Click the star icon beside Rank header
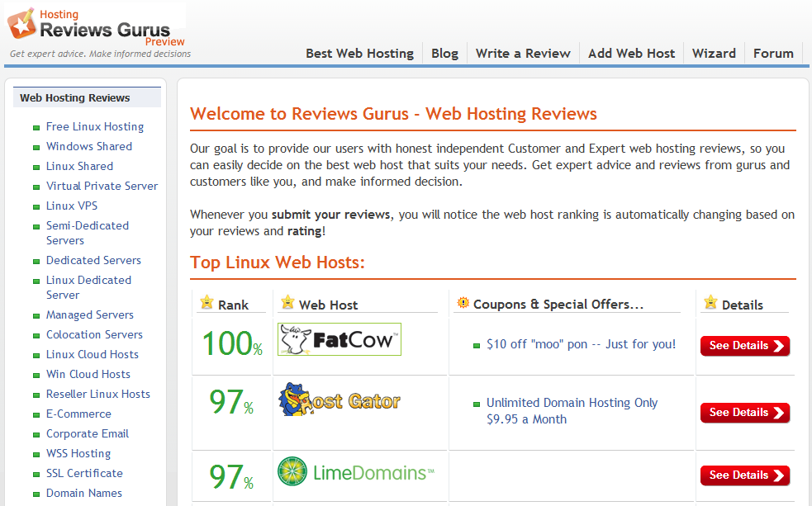 click(207, 303)
